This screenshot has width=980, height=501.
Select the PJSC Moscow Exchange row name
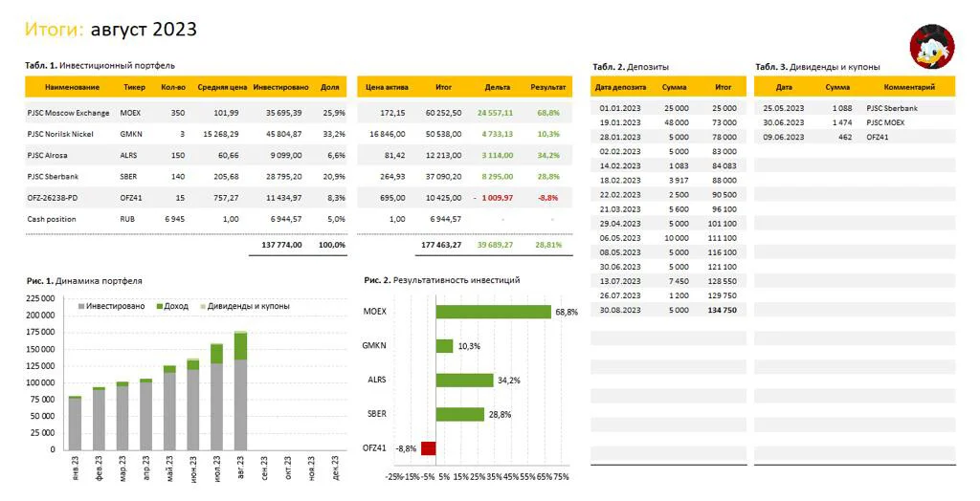[x=68, y=113]
